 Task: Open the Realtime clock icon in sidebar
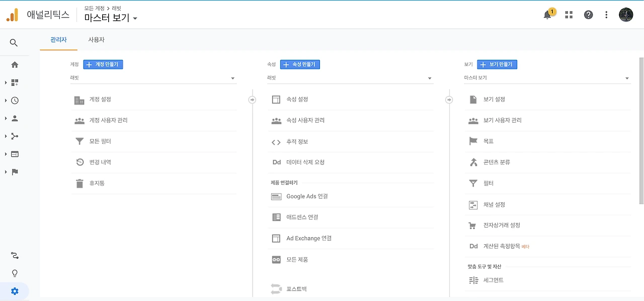pyautogui.click(x=15, y=101)
